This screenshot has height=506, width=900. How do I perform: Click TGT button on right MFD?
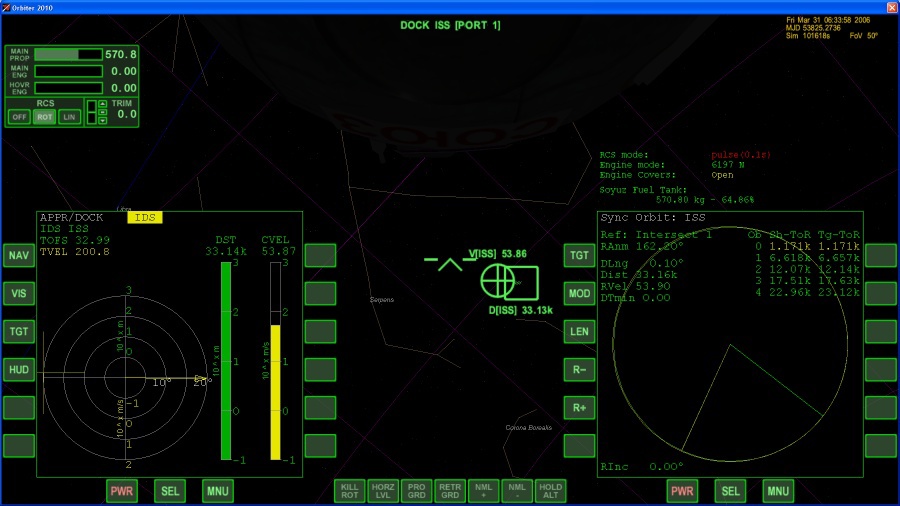[x=579, y=255]
